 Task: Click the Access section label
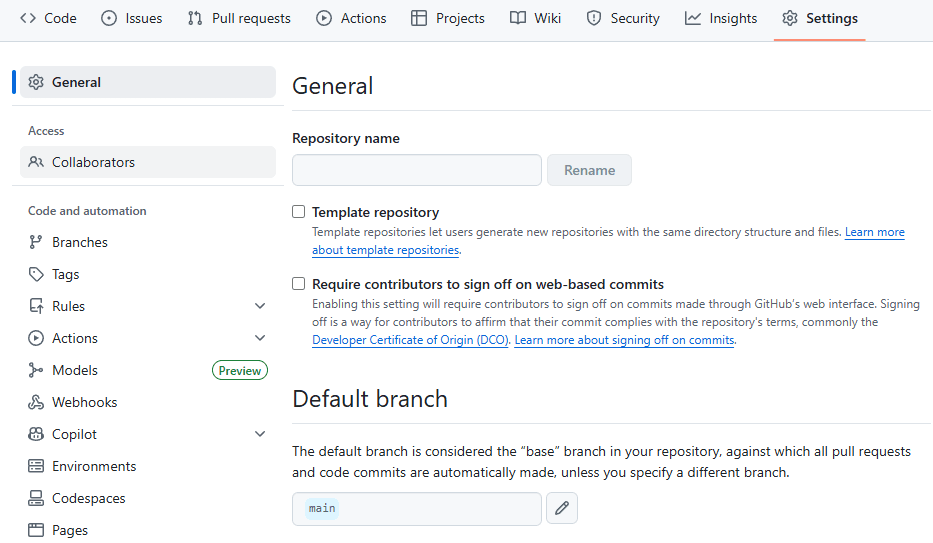coord(46,131)
